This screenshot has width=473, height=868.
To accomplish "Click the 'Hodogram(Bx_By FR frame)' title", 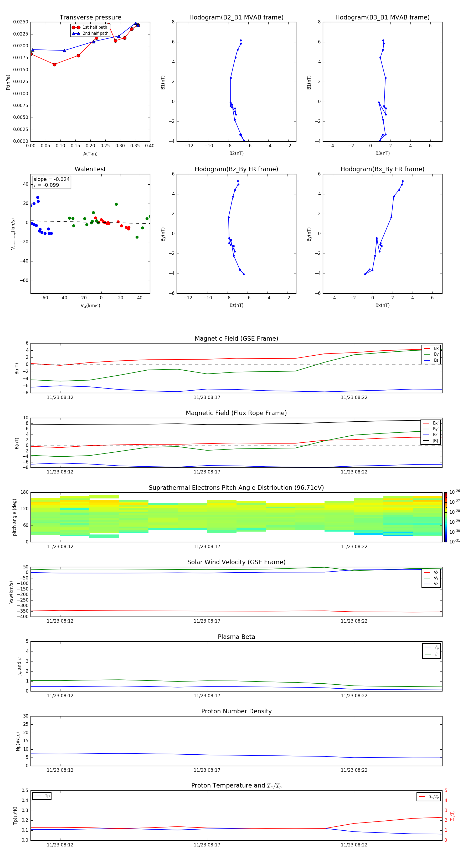I will click(x=382, y=169).
